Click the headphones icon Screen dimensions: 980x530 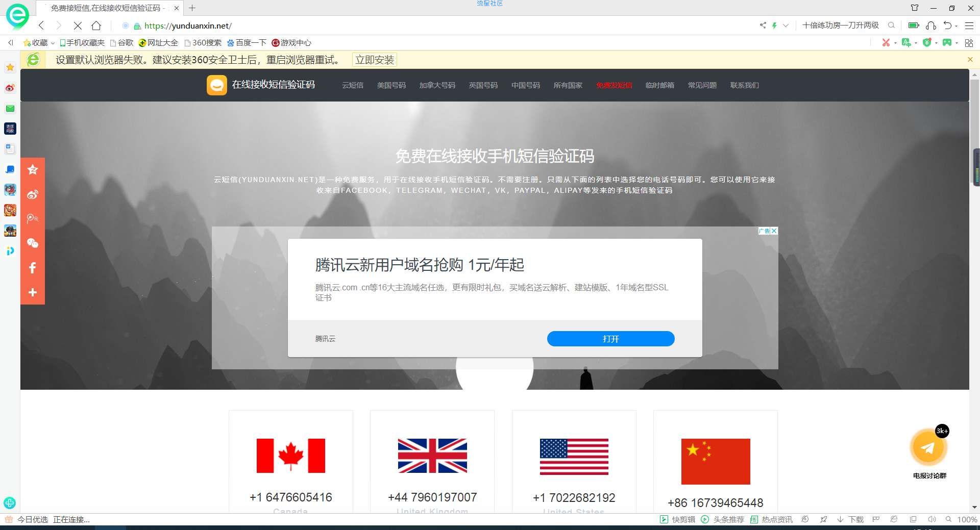(931, 26)
